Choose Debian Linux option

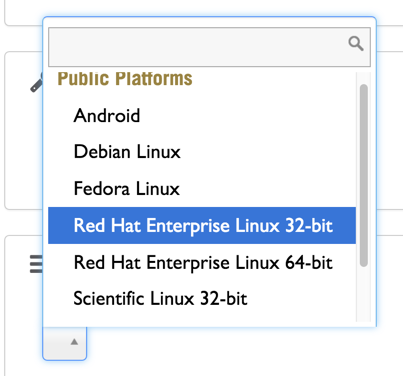pyautogui.click(x=202, y=152)
